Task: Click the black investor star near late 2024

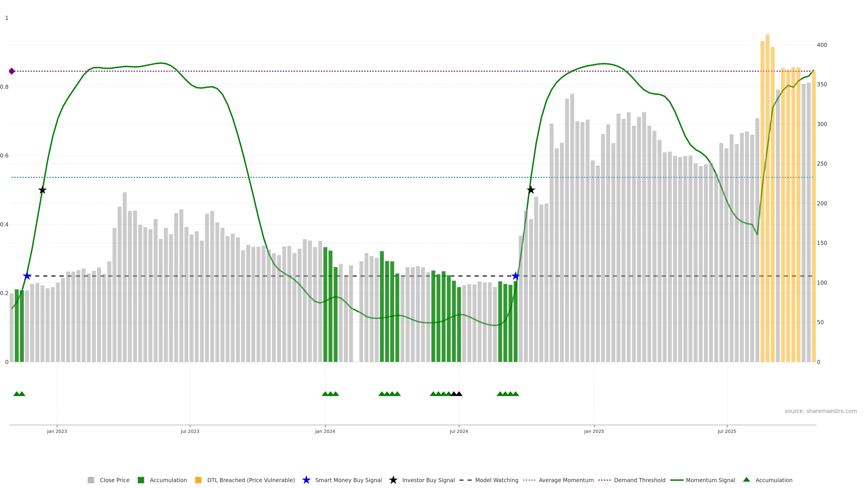Action: [531, 190]
